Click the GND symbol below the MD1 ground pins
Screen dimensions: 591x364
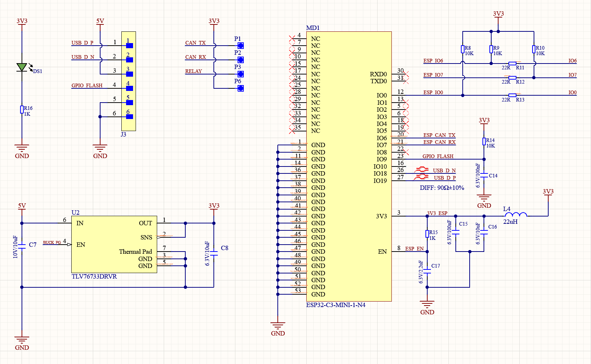(x=278, y=329)
